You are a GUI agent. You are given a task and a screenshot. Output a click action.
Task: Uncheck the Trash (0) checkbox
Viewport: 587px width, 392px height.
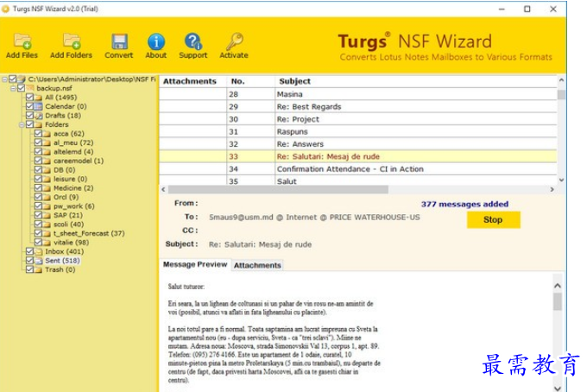tap(30, 269)
